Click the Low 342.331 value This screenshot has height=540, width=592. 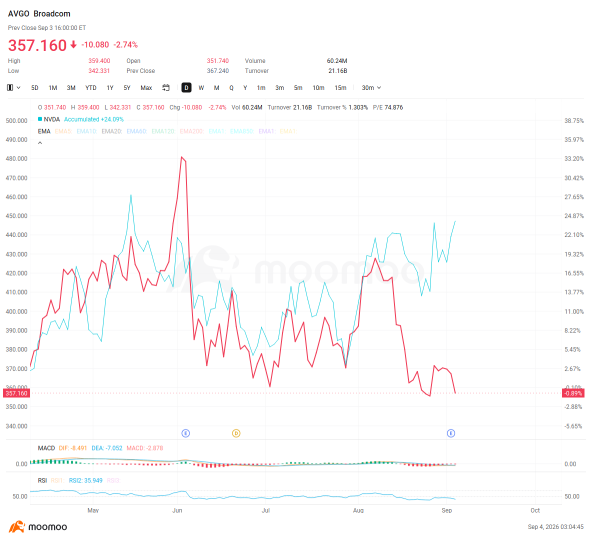(x=99, y=71)
